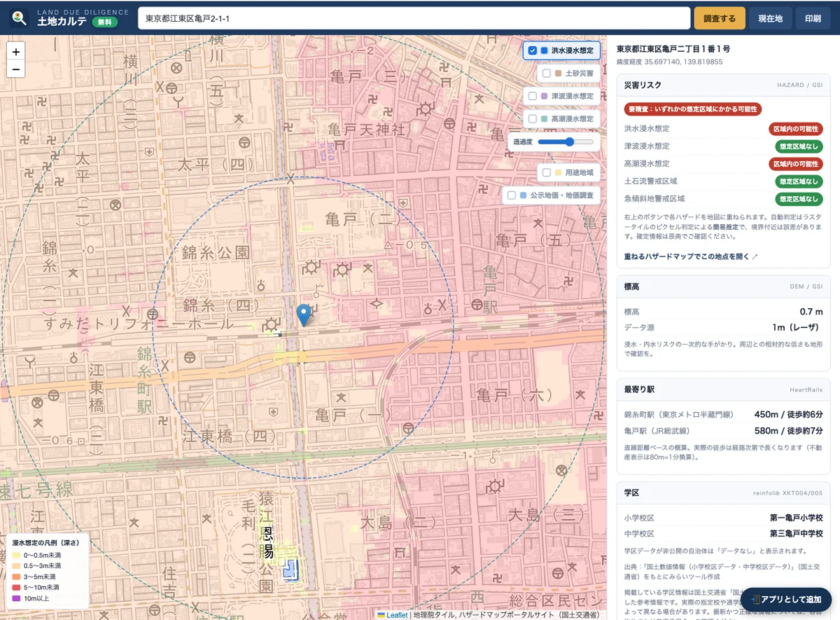Click アプリとして追加 button
The height and width of the screenshot is (620, 840).
785,600
